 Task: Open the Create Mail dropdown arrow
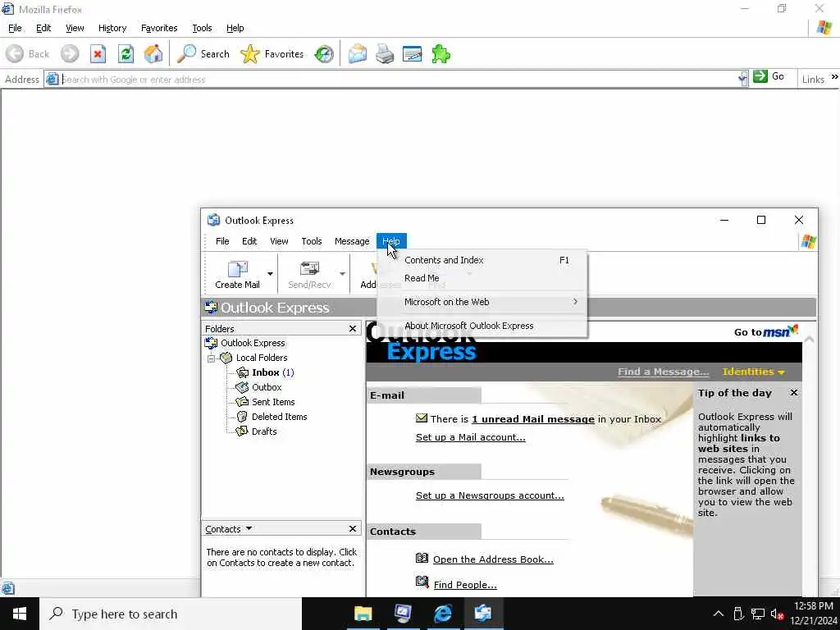270,274
